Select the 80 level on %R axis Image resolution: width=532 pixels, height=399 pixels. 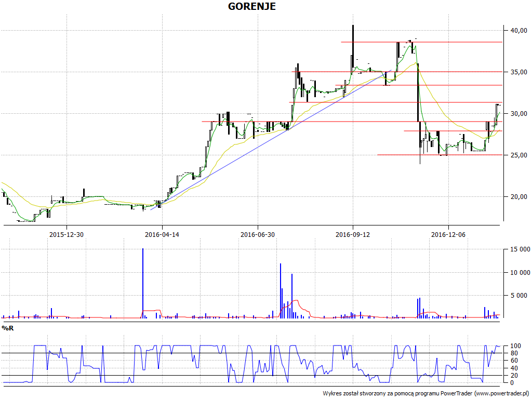(x=514, y=353)
